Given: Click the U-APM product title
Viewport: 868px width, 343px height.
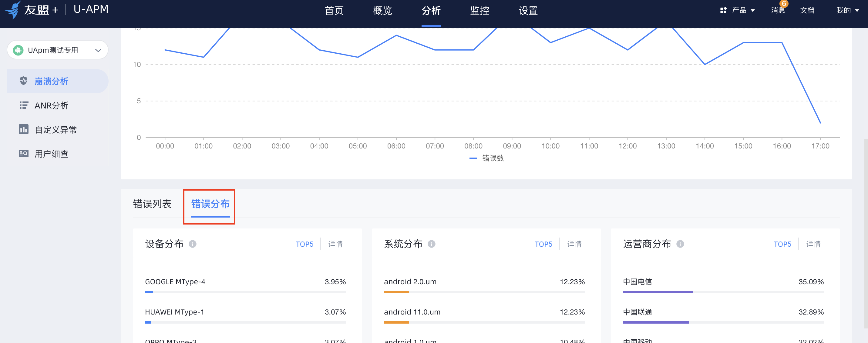Looking at the screenshot, I should (91, 9).
